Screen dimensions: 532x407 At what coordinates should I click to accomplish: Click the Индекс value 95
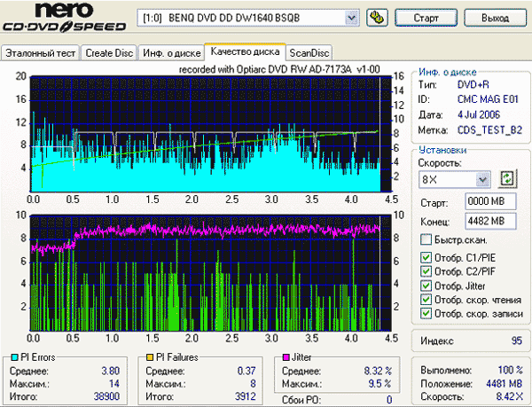click(x=516, y=340)
